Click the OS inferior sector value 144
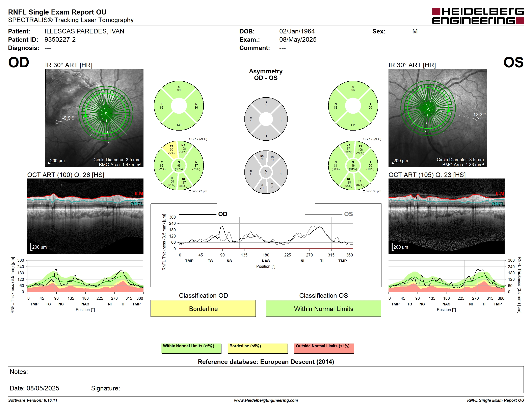The width and height of the screenshot is (532, 411). pos(353,125)
